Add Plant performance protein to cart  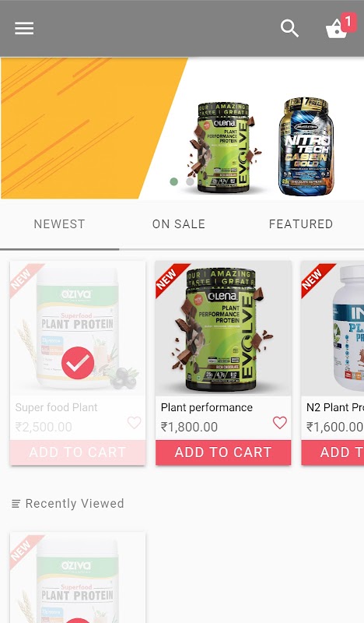[223, 452]
